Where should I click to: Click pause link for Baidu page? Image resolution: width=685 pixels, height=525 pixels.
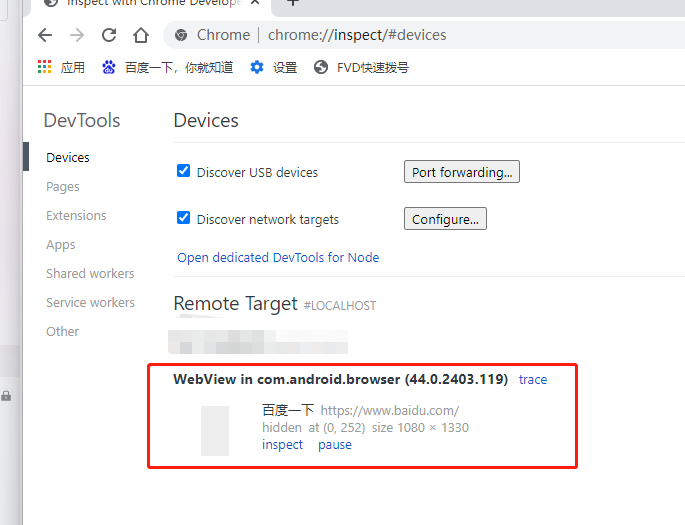335,445
